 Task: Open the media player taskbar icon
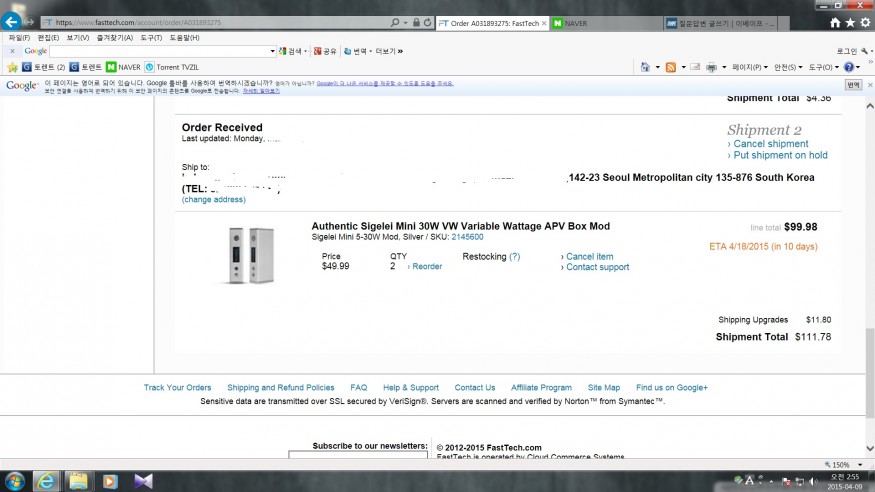tap(110, 481)
